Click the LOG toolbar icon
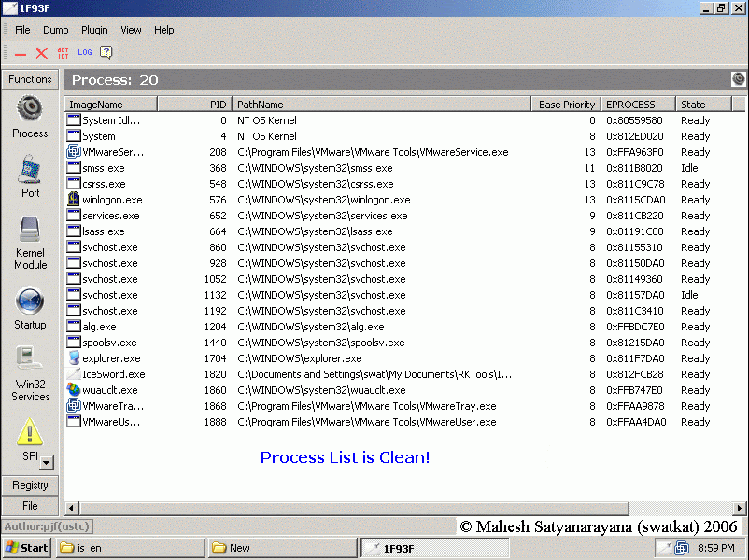This screenshot has width=749, height=560. coord(85,52)
